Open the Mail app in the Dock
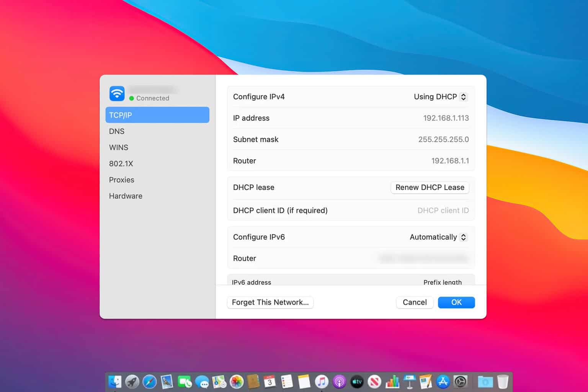This screenshot has width=588, height=392. [167, 382]
